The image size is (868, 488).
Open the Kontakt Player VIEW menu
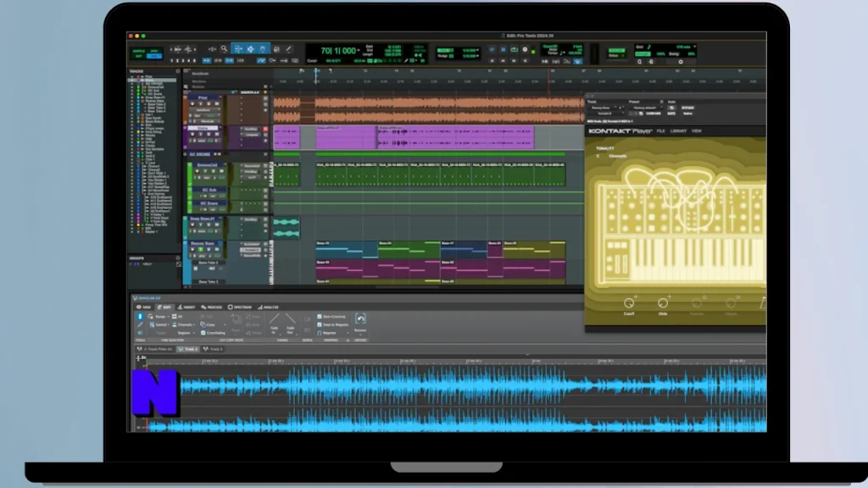point(697,131)
